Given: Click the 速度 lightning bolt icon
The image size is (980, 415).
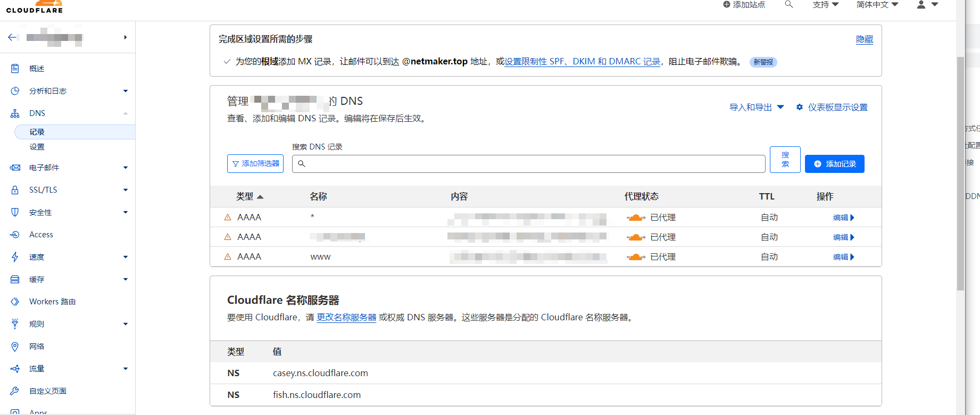Looking at the screenshot, I should pyautogui.click(x=15, y=257).
